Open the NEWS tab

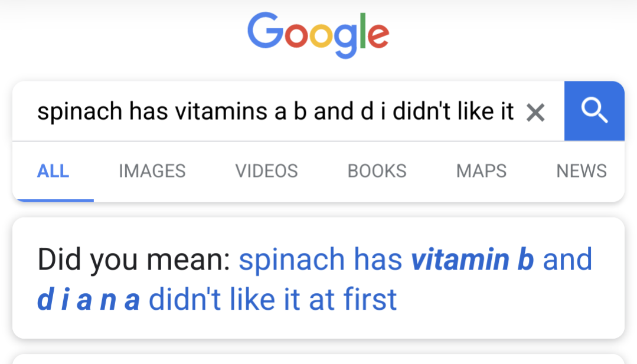pos(582,171)
